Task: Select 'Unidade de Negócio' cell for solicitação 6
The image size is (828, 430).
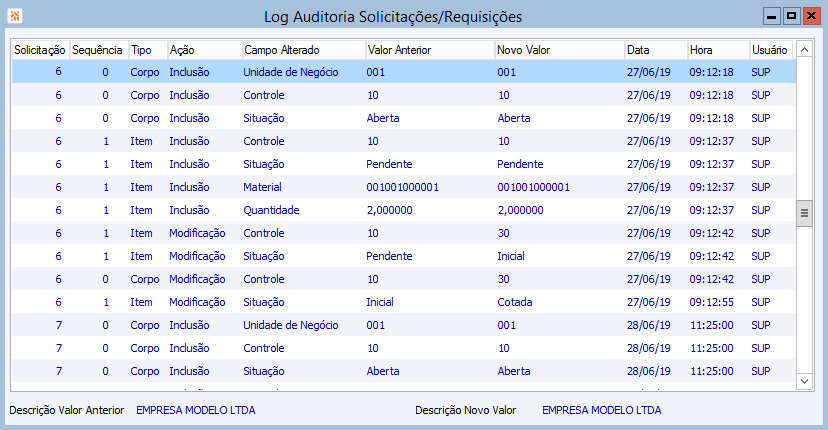Action: (x=291, y=72)
